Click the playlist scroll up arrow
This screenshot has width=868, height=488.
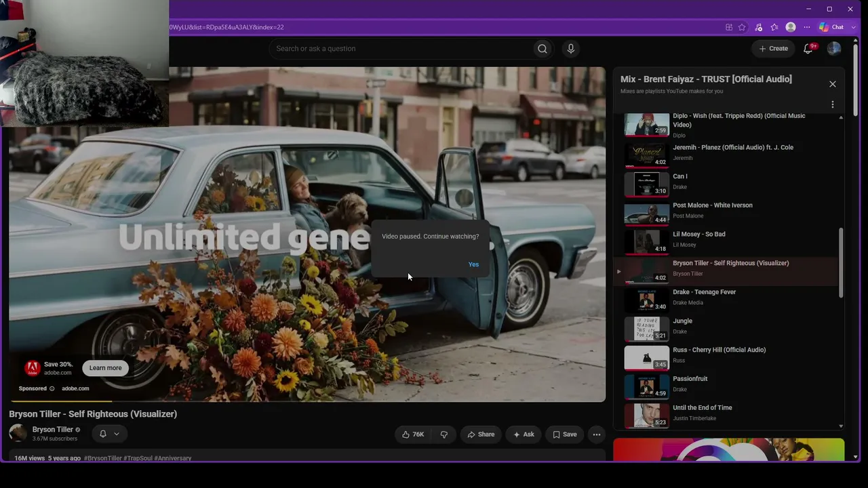coord(841,117)
